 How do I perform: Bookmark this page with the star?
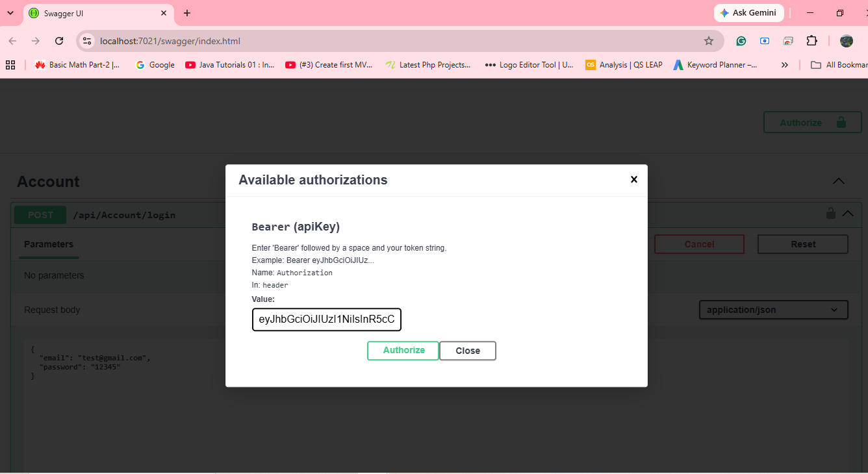[x=709, y=41]
